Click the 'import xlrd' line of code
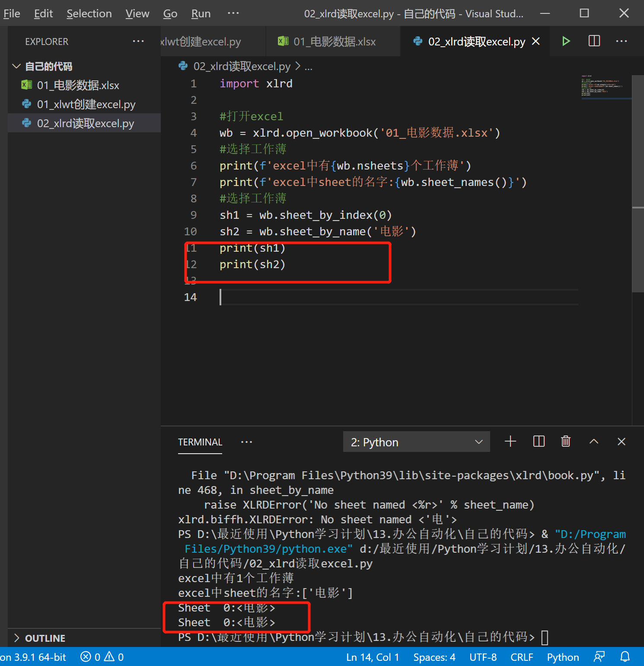 coord(256,83)
